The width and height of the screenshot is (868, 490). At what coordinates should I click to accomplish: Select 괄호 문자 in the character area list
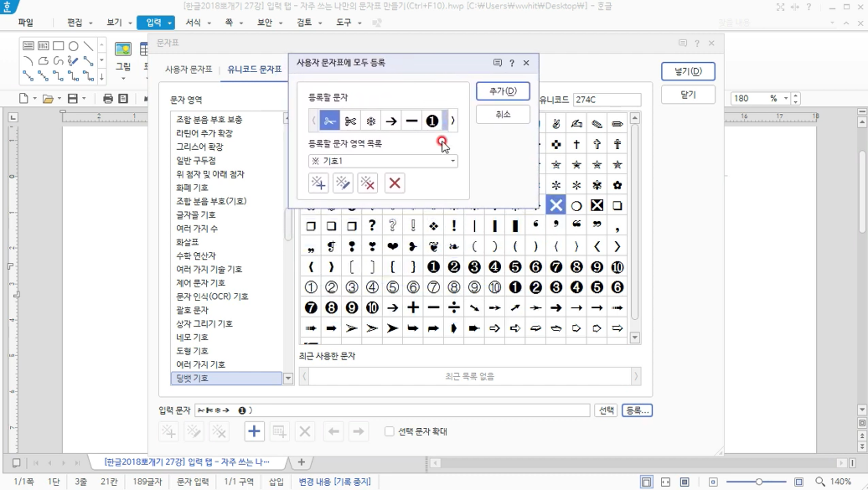(192, 310)
